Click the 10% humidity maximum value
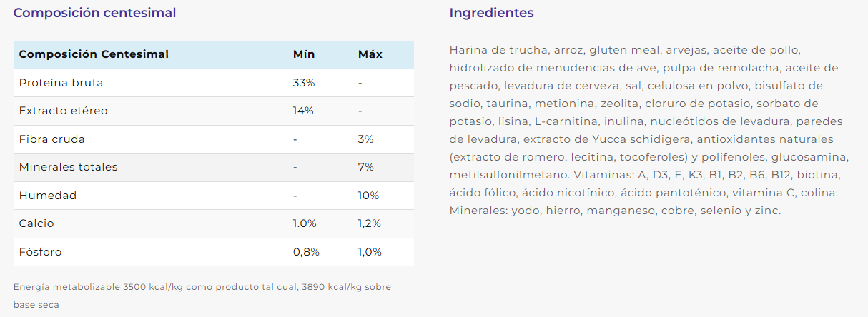This screenshot has width=868, height=317. (368, 196)
